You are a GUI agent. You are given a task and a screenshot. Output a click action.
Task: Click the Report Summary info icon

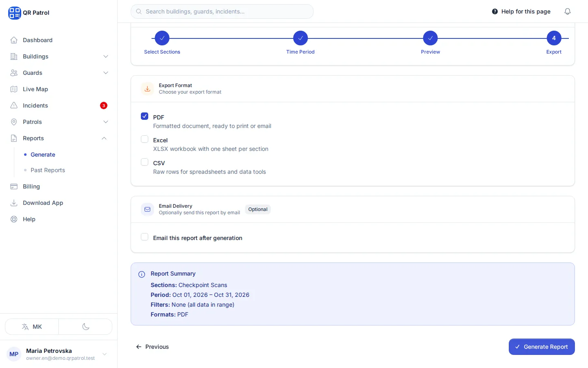(142, 274)
